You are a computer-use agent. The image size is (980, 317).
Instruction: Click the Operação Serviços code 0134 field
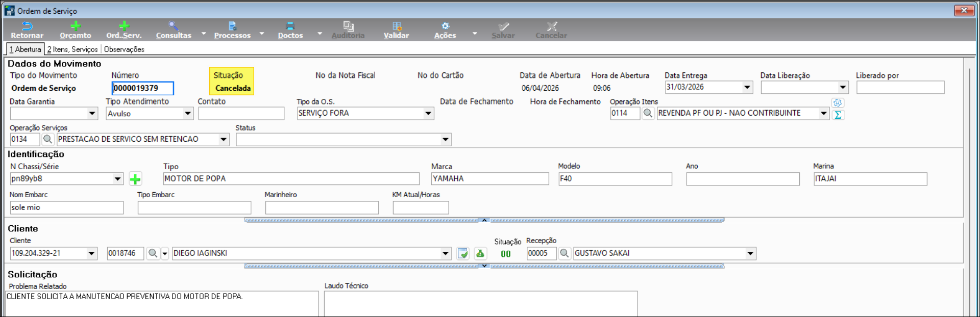click(25, 139)
